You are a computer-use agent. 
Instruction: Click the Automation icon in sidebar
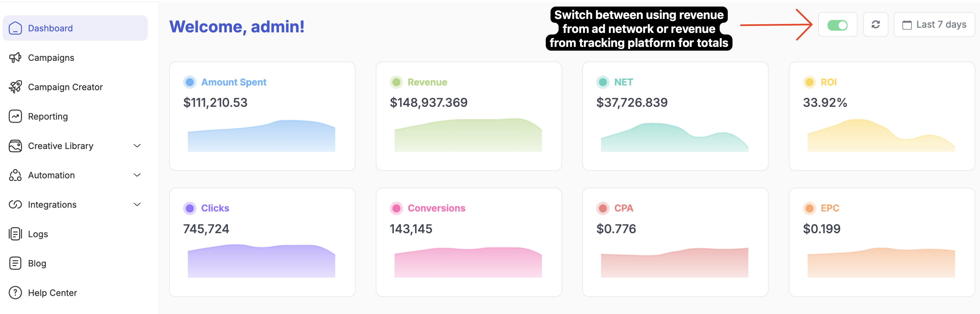pyautogui.click(x=15, y=175)
